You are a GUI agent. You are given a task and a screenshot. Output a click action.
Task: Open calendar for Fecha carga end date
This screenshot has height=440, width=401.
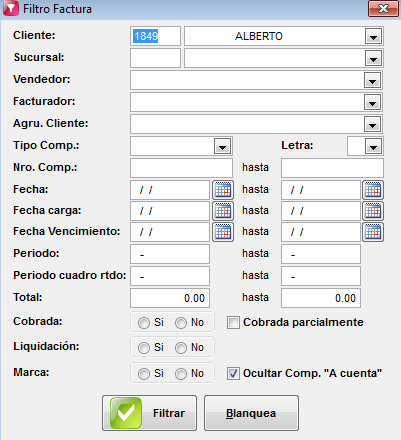click(x=373, y=211)
